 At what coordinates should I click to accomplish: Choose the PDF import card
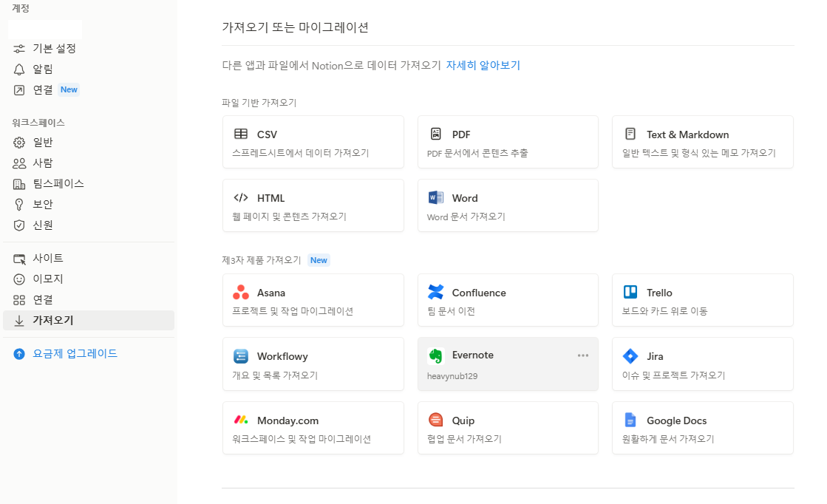(x=508, y=142)
